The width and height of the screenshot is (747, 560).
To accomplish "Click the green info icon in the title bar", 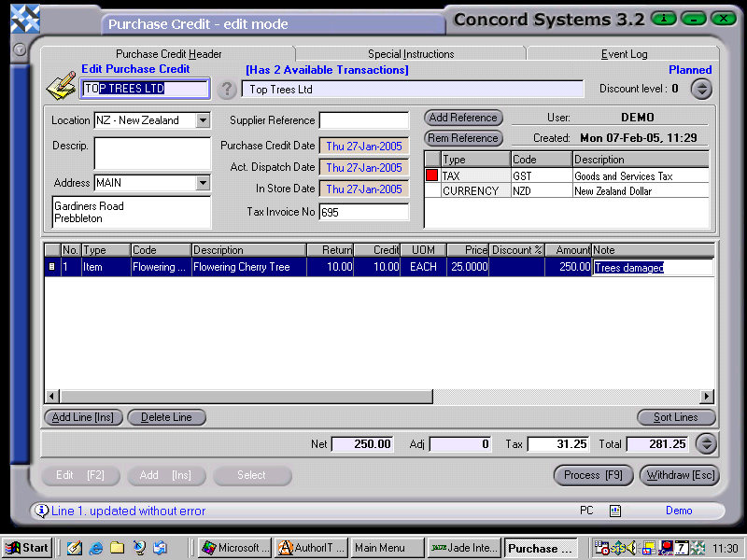I will (x=666, y=18).
